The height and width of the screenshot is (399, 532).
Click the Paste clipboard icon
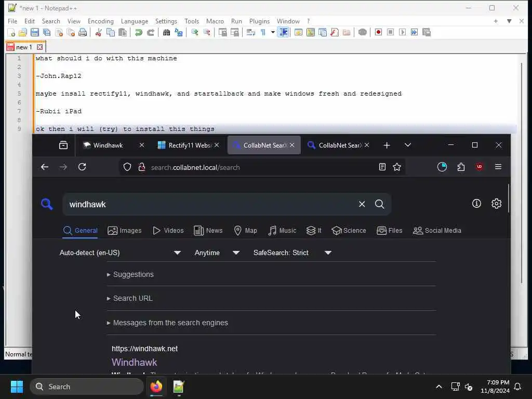[123, 32]
